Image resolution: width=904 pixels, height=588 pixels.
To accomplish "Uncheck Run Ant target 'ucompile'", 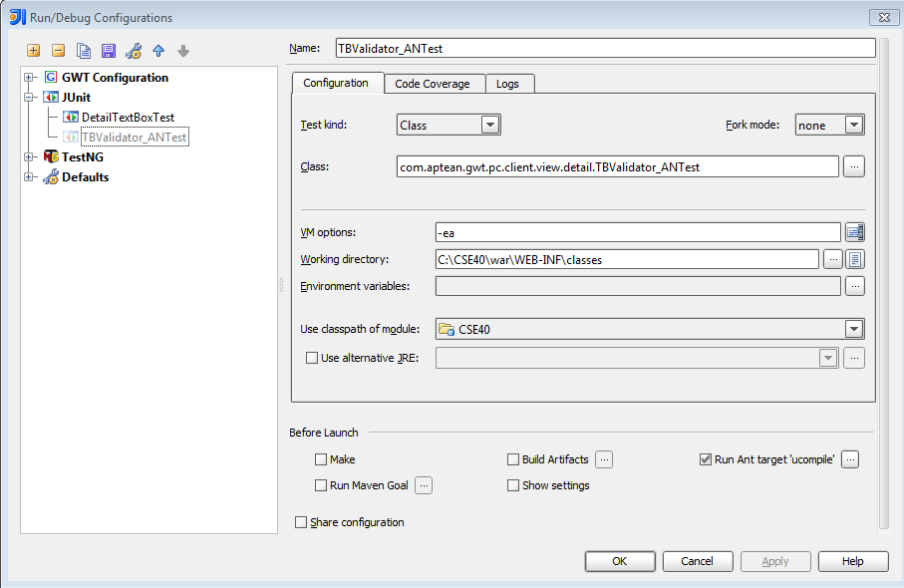I will coord(705,459).
